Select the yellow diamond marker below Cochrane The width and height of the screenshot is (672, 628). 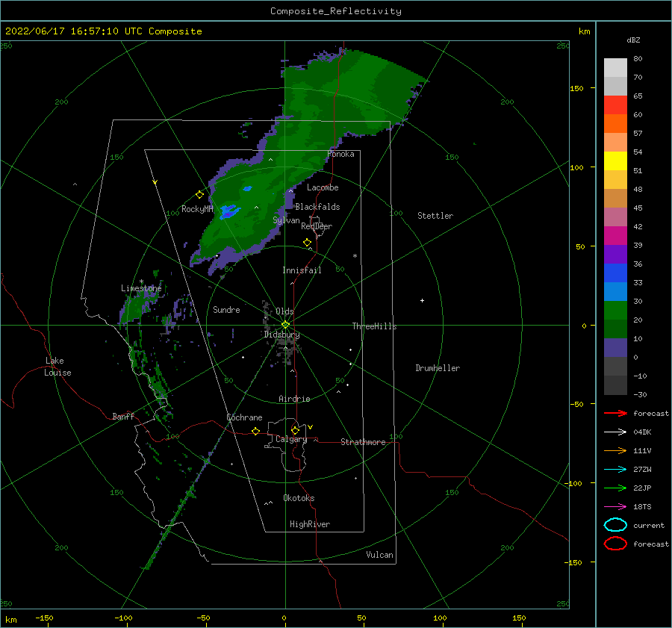256,431
